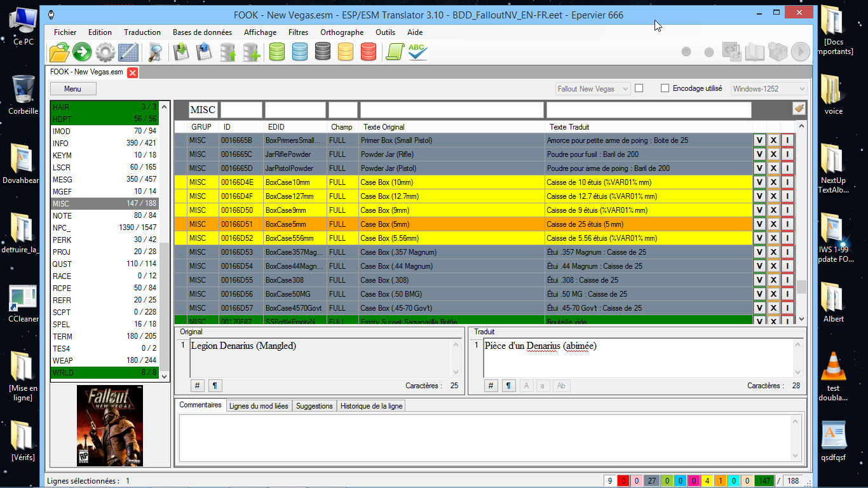Viewport: 868px width, 488px height.
Task: Click the dark green status counter showing 147
Action: [x=764, y=481]
